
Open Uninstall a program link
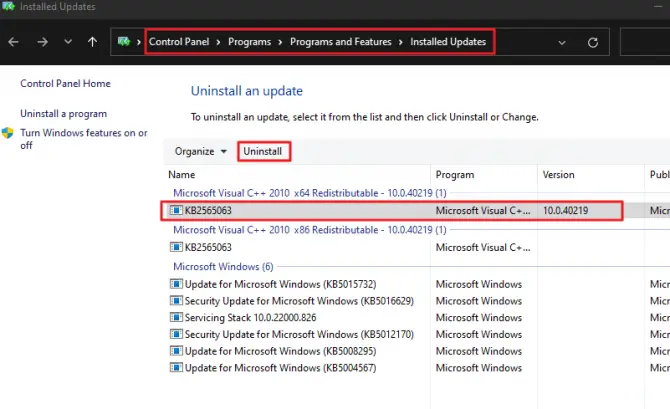[x=64, y=114]
